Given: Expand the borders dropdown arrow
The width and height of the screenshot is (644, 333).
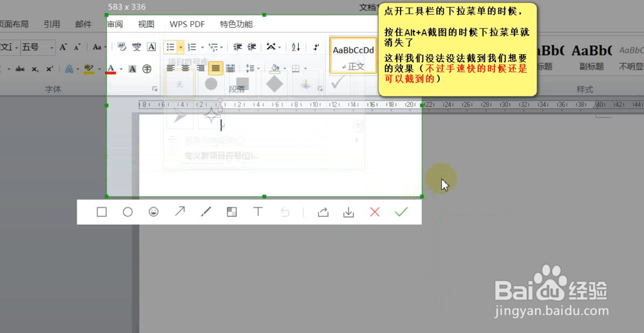Looking at the screenshot, I should pyautogui.click(x=305, y=69).
